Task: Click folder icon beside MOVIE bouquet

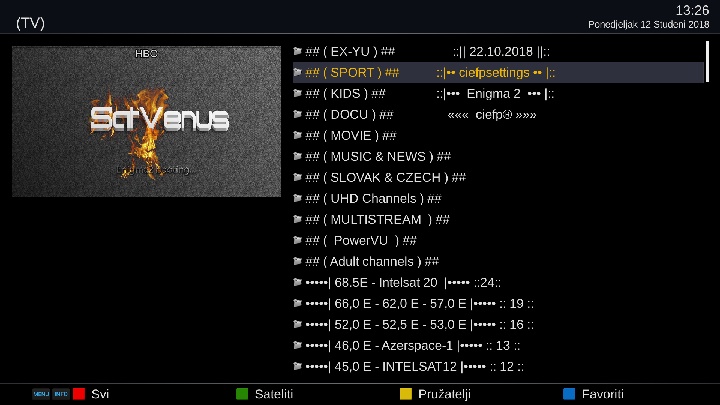Action: (x=298, y=135)
